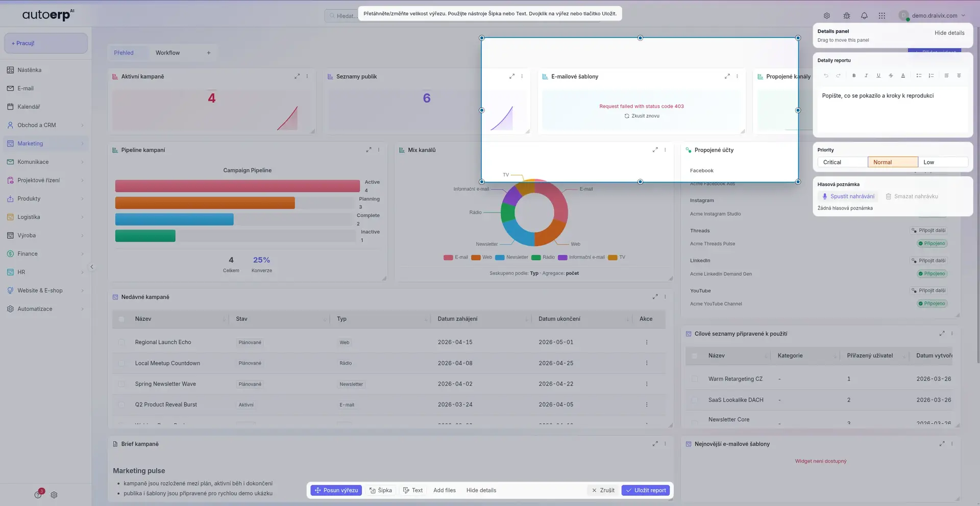This screenshot has height=506, width=980.
Task: Check the Regional Launch Echo row checkbox
Action: click(121, 342)
